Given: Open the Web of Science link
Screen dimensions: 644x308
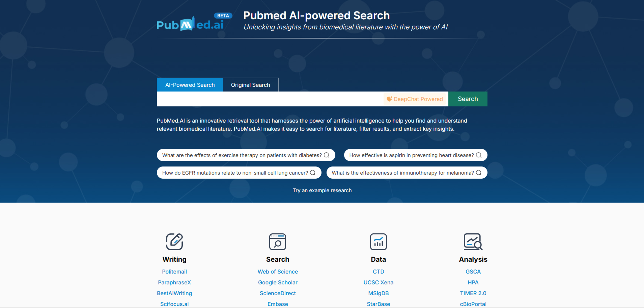Looking at the screenshot, I should (278, 271).
